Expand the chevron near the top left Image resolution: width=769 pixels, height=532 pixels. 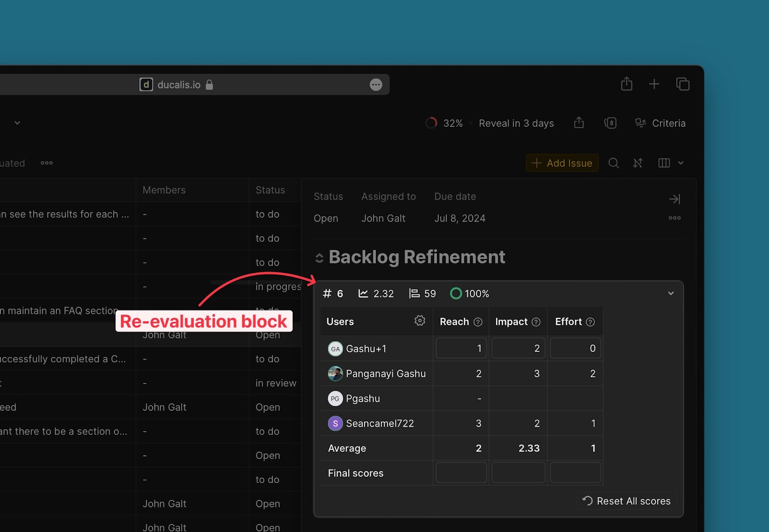pyautogui.click(x=17, y=123)
